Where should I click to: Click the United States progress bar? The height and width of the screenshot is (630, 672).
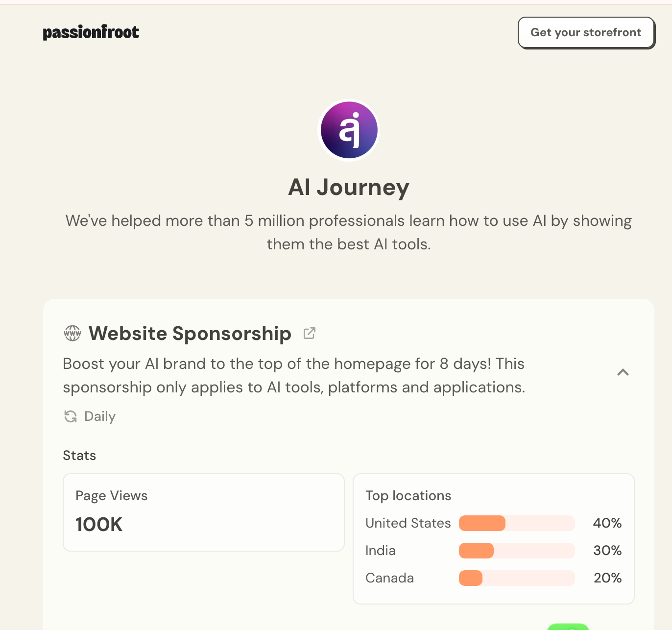[x=516, y=523]
